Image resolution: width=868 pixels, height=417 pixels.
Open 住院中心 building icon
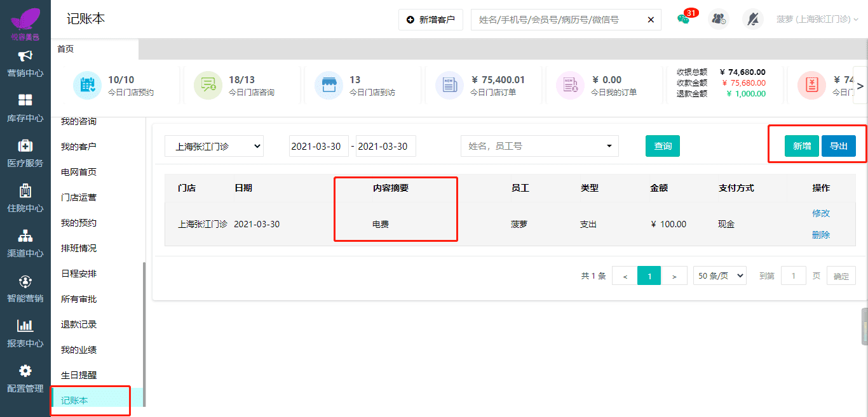point(25,191)
